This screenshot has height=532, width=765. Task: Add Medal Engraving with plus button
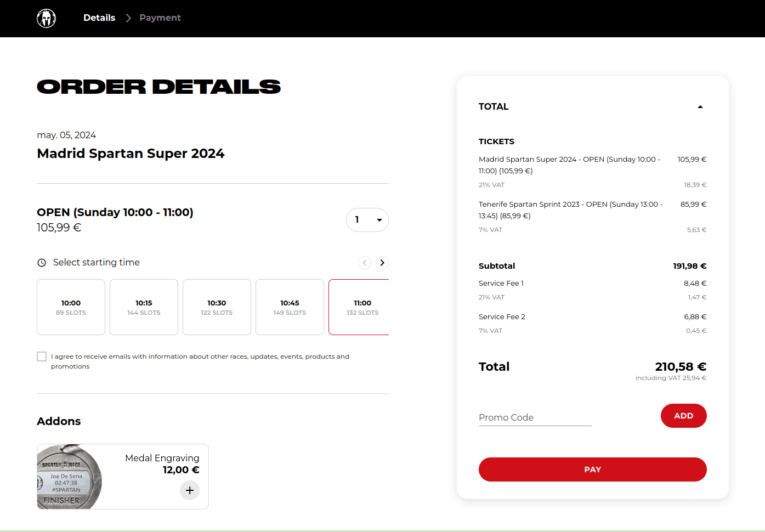click(x=190, y=490)
